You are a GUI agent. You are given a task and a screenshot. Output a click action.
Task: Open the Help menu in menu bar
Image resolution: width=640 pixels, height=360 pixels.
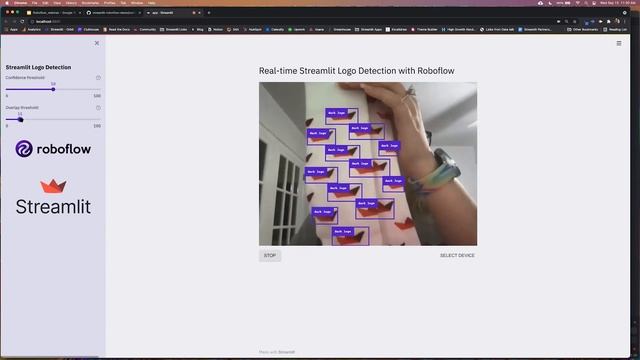tap(151, 3)
